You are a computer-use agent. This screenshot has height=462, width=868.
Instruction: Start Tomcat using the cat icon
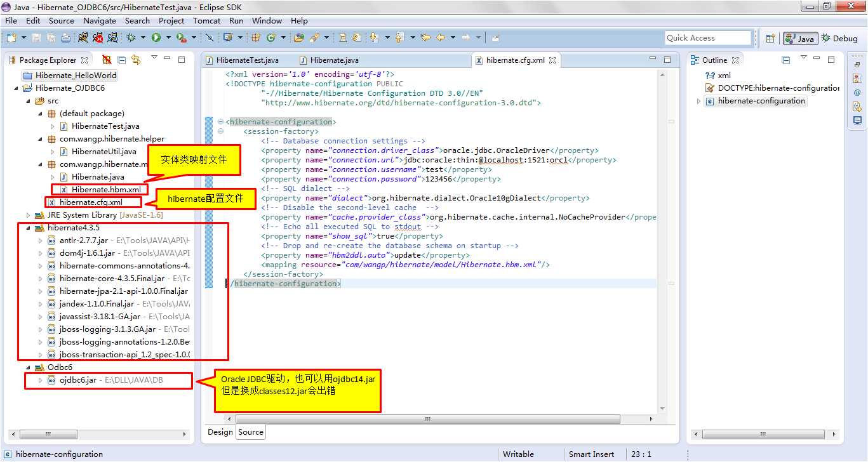83,38
